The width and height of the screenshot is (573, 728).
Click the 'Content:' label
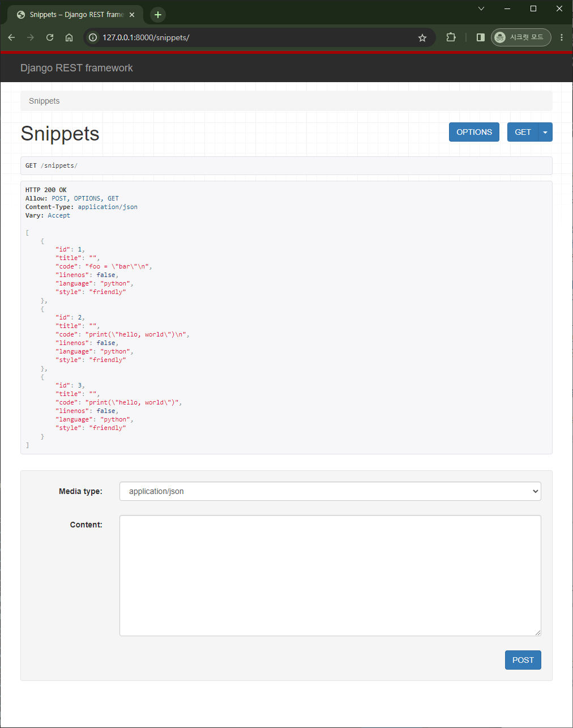(86, 525)
